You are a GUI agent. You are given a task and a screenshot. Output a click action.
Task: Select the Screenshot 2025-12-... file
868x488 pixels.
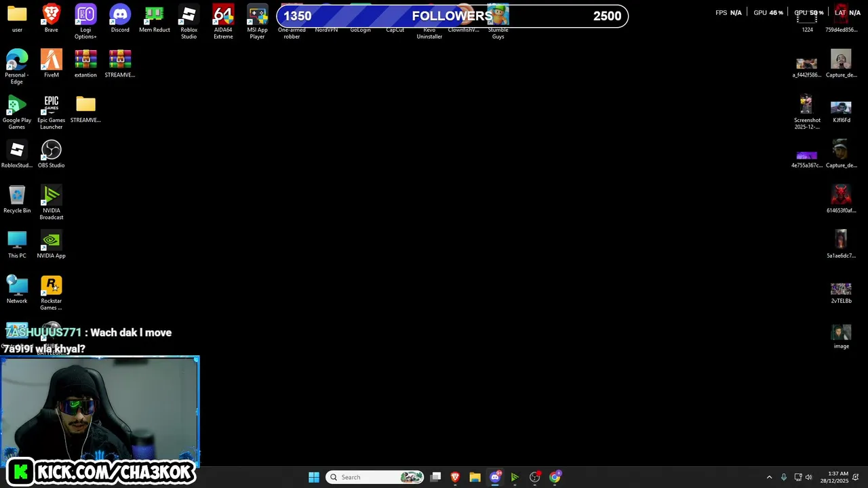tap(807, 112)
